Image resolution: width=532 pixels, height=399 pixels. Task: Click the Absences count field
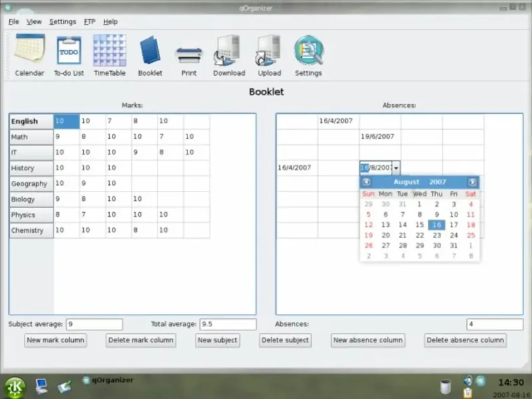pyautogui.click(x=495, y=325)
